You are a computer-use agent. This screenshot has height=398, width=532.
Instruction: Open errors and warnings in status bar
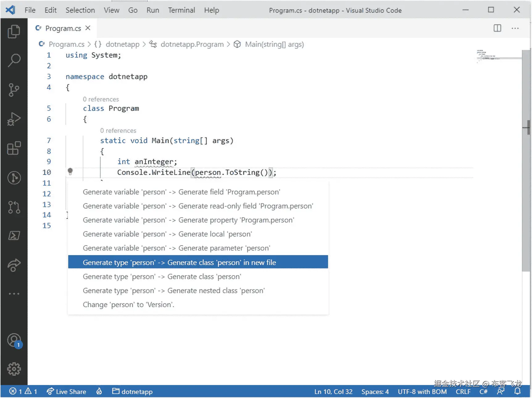pyautogui.click(x=23, y=392)
